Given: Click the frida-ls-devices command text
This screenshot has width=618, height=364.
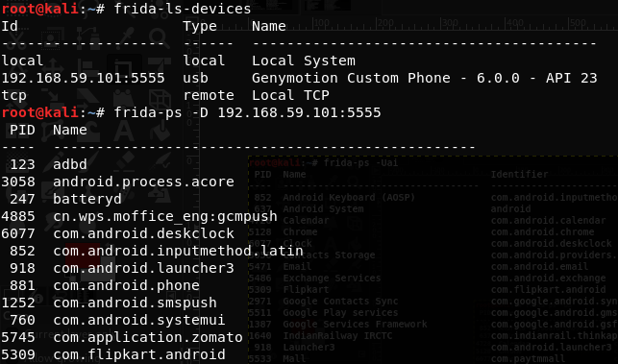Looking at the screenshot, I should [183, 9].
